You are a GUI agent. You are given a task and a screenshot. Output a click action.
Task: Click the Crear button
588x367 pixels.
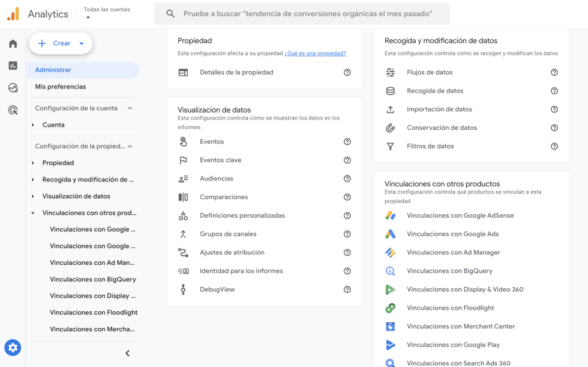(61, 44)
